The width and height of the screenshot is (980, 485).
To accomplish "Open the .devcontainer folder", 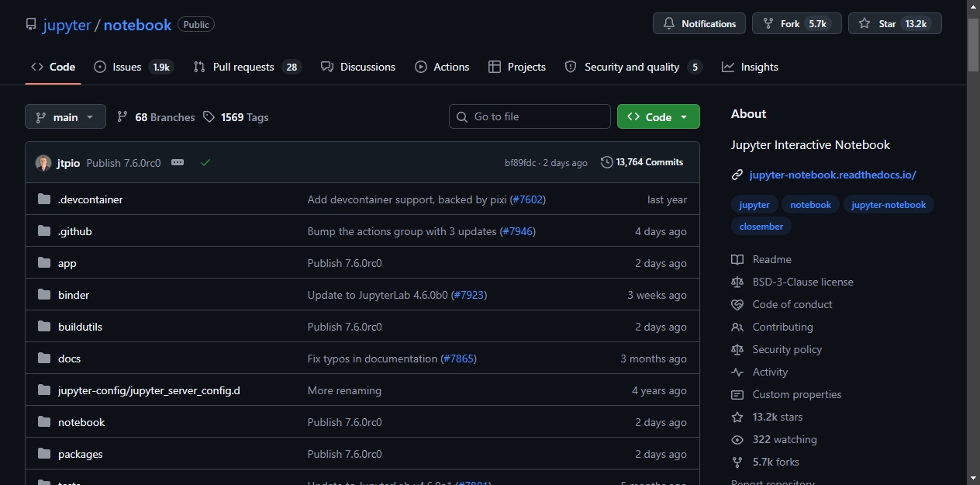I will pos(90,199).
